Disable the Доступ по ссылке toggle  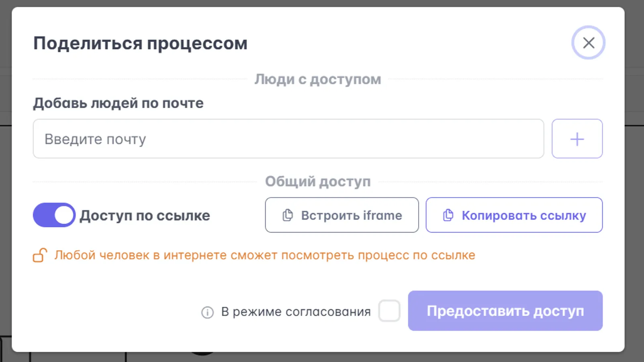(53, 215)
